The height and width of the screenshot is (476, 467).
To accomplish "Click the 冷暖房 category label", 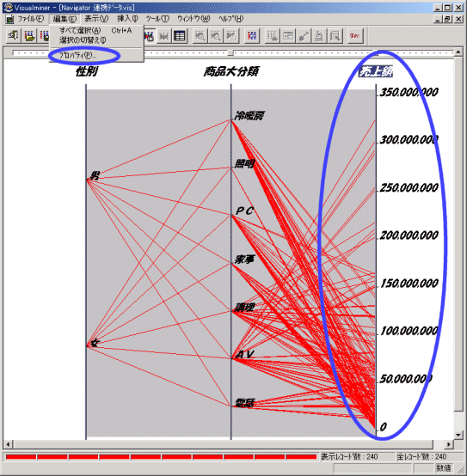I will (x=249, y=116).
